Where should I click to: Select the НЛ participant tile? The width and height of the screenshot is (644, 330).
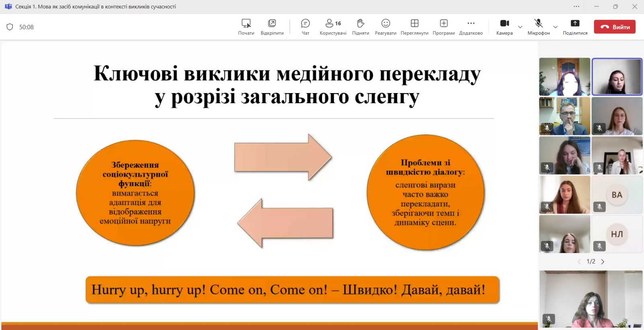(617, 234)
